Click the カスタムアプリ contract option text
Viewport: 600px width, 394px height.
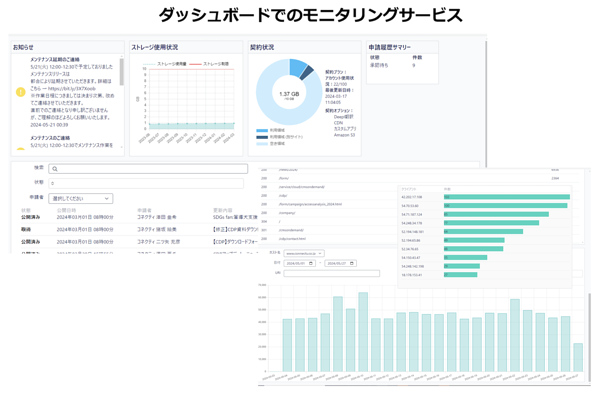click(345, 129)
